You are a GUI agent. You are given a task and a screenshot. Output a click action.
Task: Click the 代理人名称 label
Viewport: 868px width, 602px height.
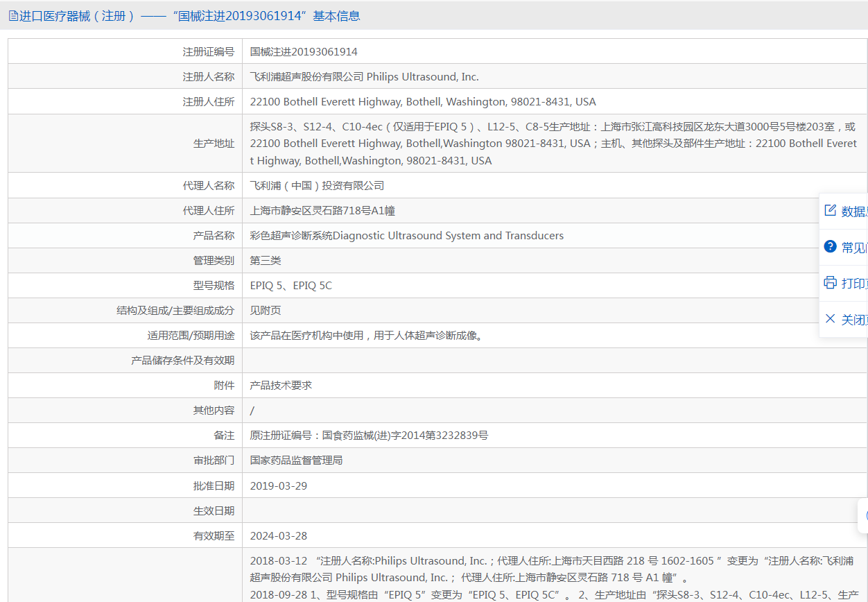pos(209,185)
